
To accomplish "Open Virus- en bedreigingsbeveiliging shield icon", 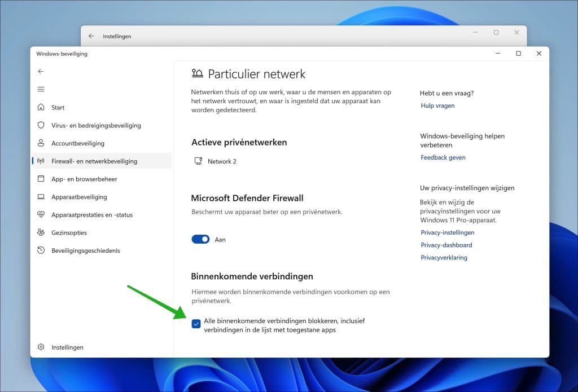I will [41, 125].
